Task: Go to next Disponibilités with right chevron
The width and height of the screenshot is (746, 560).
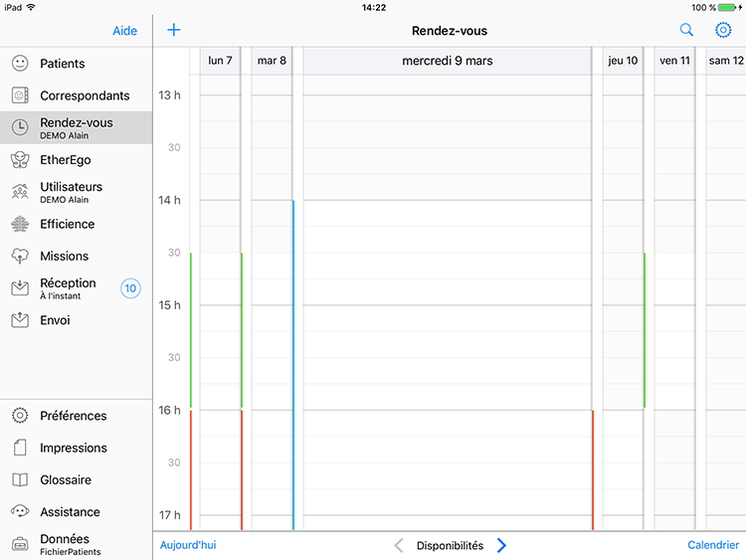Action: pos(501,545)
